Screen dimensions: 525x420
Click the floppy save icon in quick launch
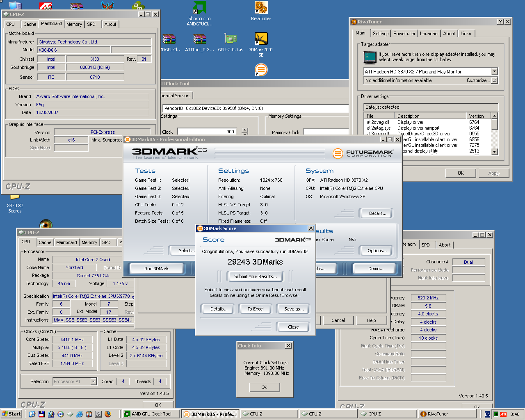point(41,414)
